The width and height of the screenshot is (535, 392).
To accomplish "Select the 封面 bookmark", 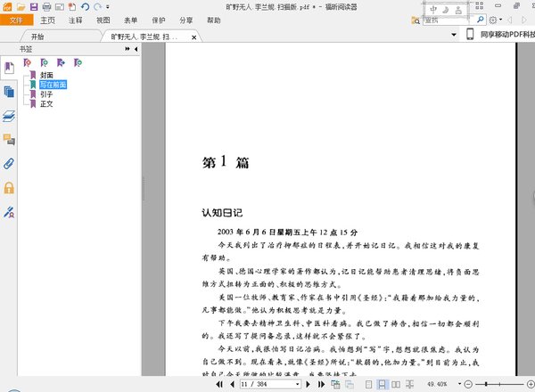I will (x=46, y=75).
